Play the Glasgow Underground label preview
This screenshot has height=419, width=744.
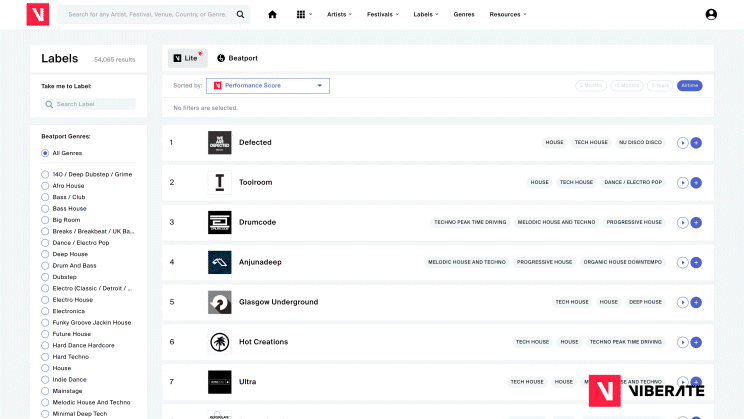click(682, 302)
